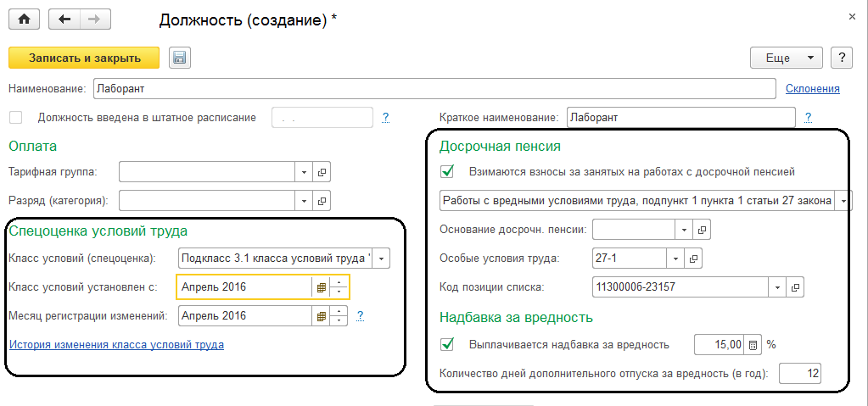Open the calculator icon in the надбавка percent field
This screenshot has height=406, width=868.
click(753, 345)
